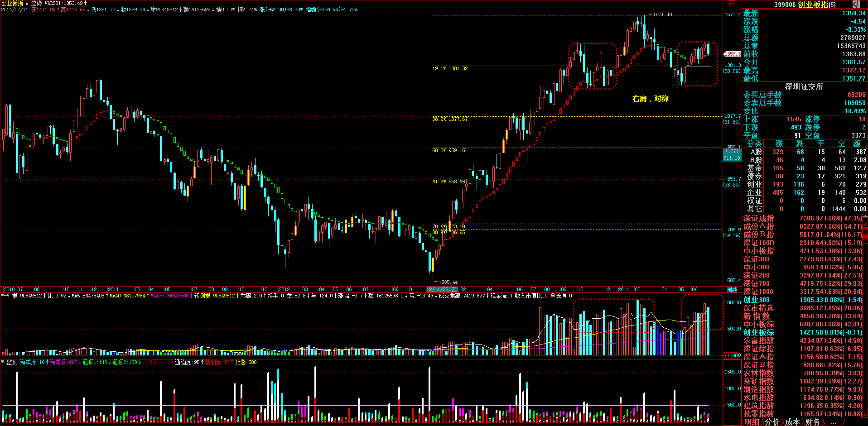This screenshot has width=868, height=426.
Task: Click the X10000 volume scale box
Action: (732, 355)
